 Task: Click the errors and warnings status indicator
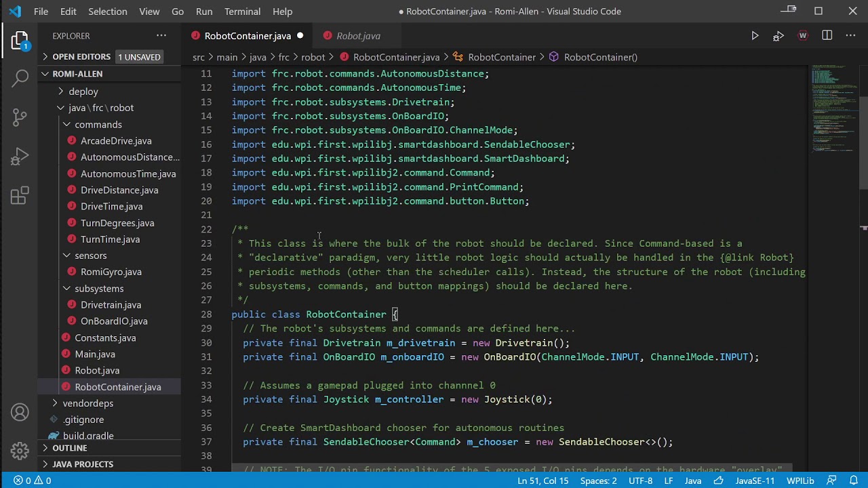[33, 481]
